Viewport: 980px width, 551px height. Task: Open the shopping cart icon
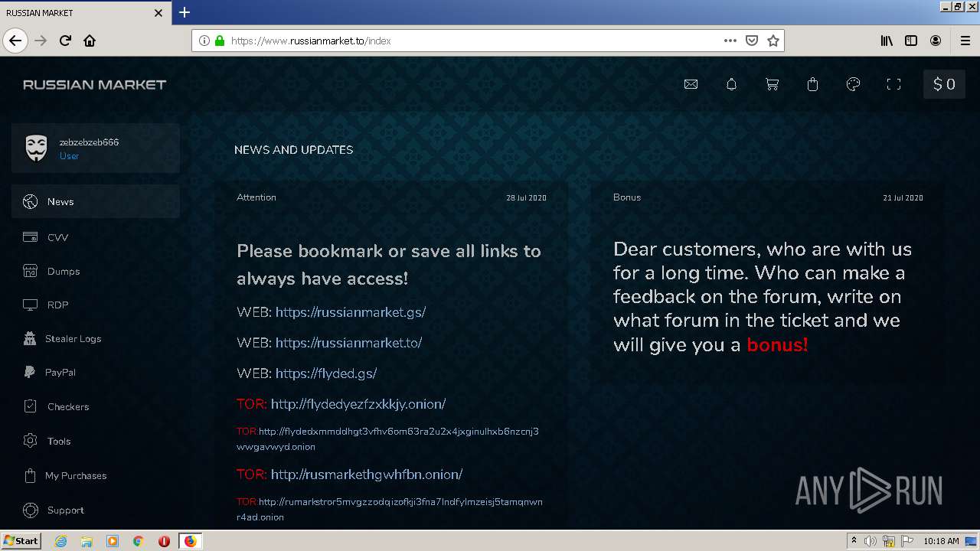coord(772,84)
